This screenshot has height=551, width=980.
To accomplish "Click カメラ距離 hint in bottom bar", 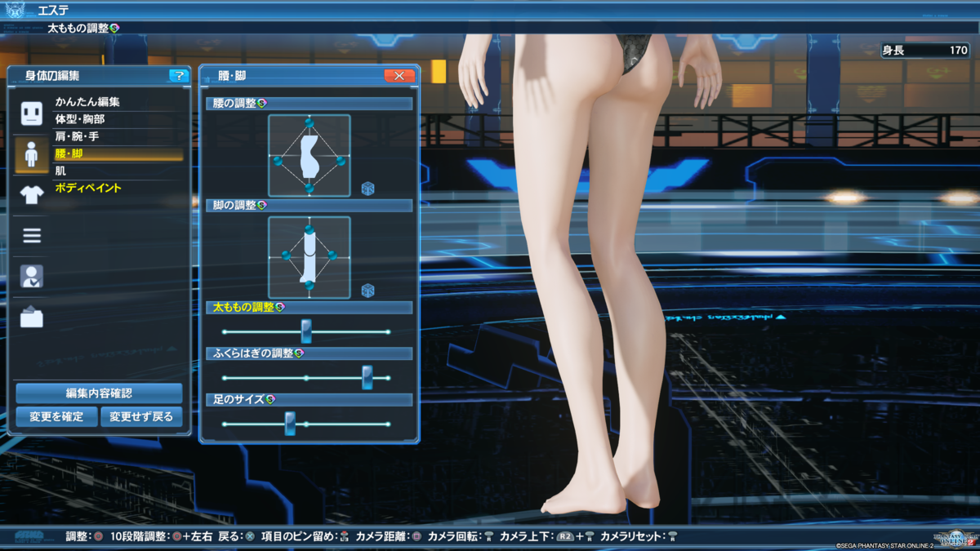I will tap(389, 537).
